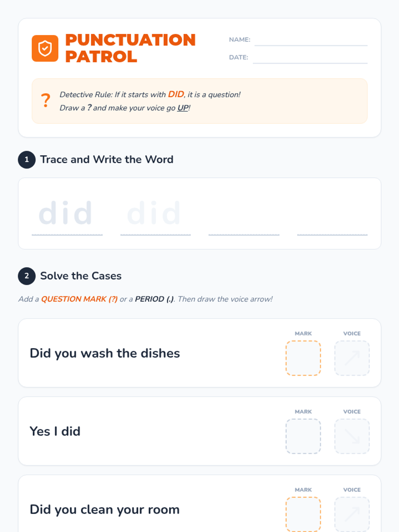
Task: Select the second faint traceable word did
Action: pos(154,213)
